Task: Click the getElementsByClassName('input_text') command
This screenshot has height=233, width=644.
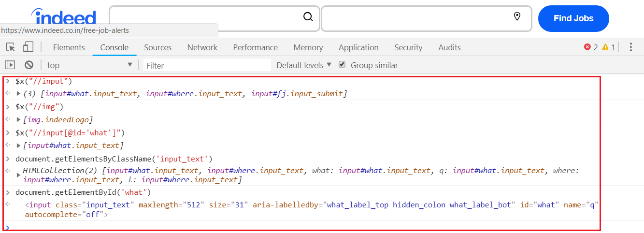Action: pos(114,159)
